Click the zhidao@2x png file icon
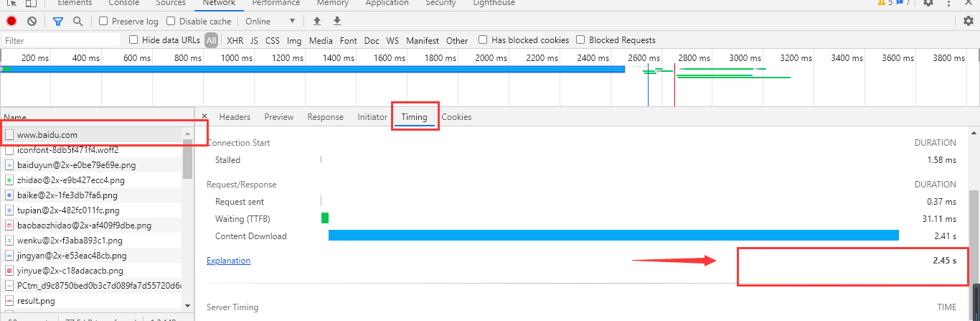Screen dimensions: 980x321 click(9, 180)
